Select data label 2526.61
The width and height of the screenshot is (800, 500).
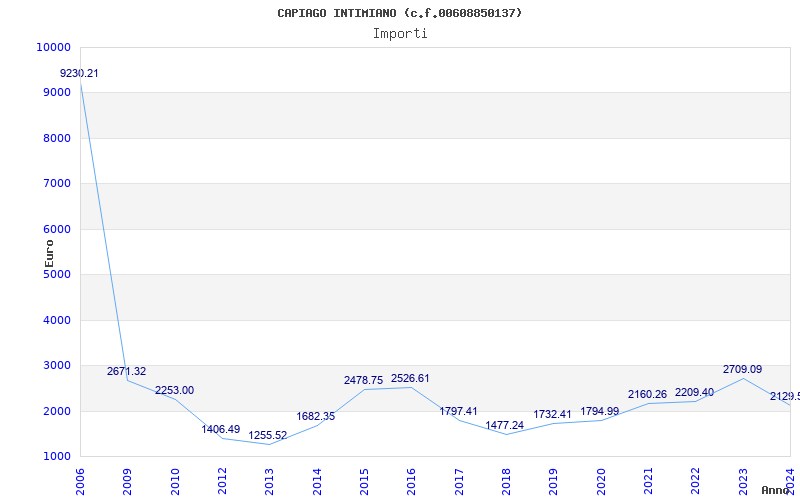410,379
